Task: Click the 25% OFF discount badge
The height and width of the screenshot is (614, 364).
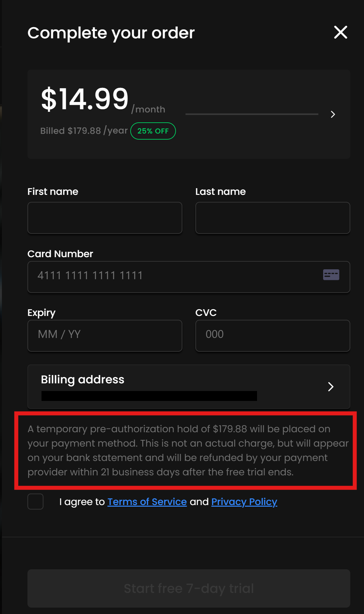Action: point(153,131)
